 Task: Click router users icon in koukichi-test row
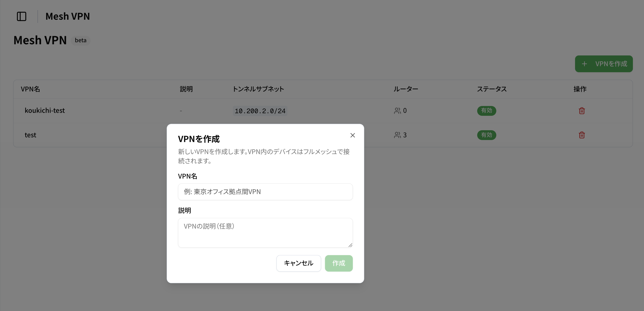pos(397,111)
